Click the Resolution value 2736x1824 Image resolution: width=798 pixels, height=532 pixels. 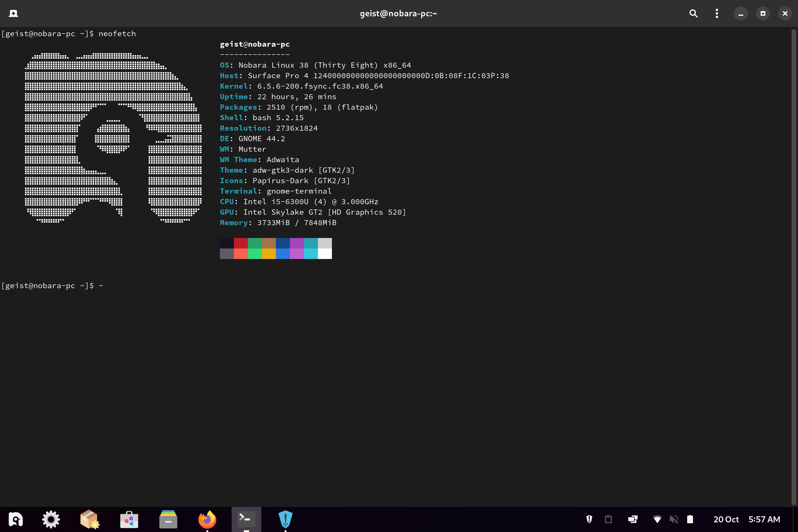point(297,128)
